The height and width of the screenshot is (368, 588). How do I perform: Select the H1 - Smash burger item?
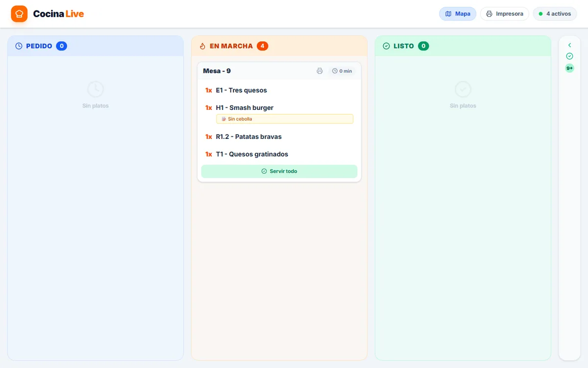pos(279,108)
